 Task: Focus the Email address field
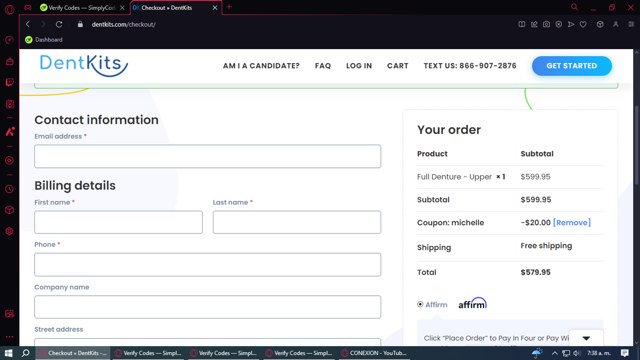[x=207, y=156]
